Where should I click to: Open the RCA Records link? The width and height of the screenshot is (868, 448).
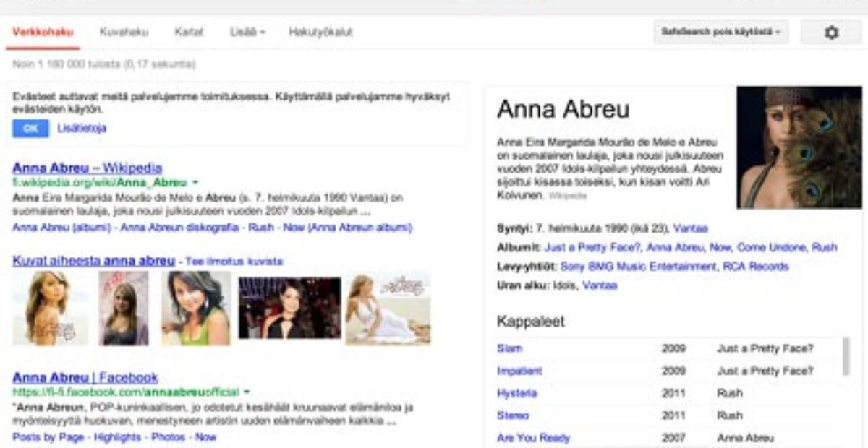(x=755, y=267)
